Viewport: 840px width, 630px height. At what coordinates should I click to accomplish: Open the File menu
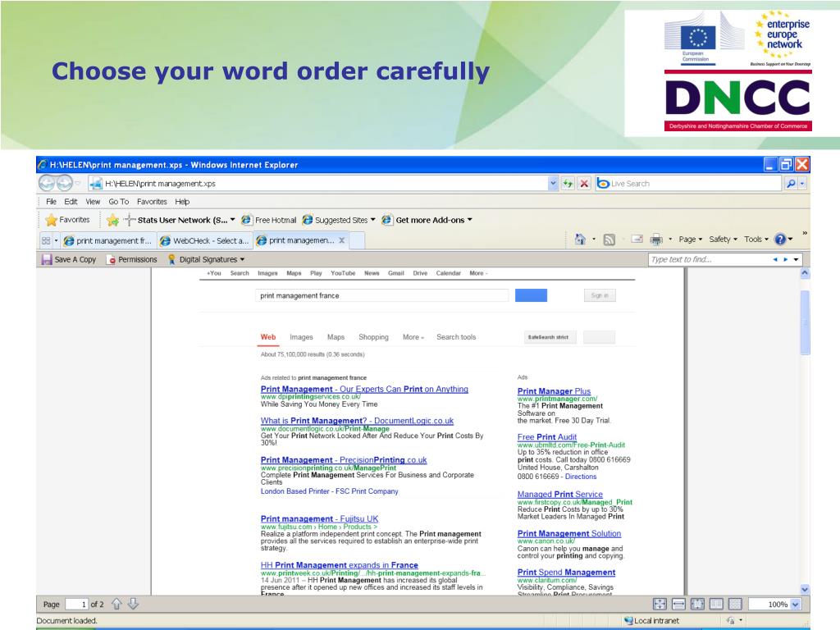[x=51, y=202]
